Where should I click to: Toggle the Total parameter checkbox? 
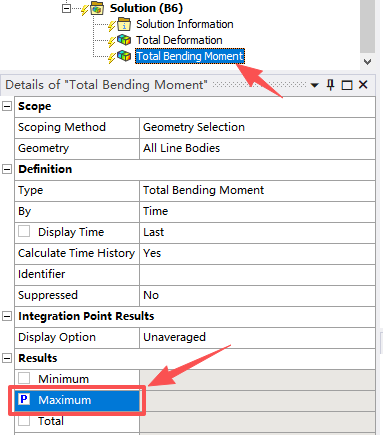[x=24, y=421]
